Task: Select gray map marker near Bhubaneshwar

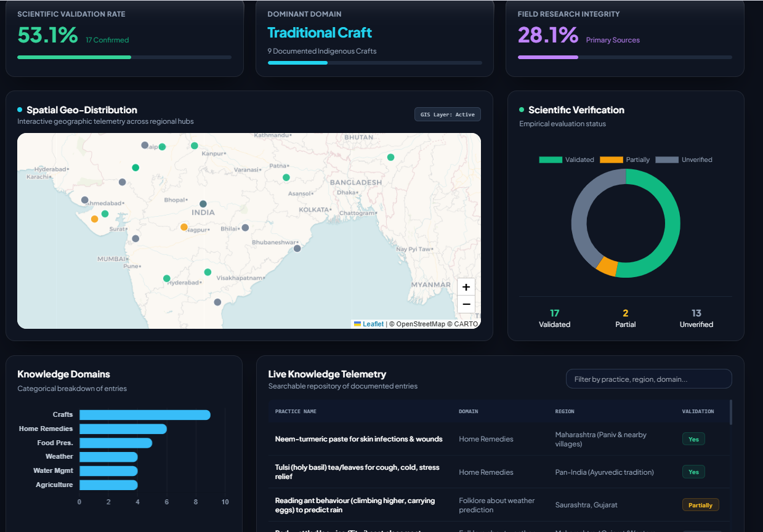Action: tap(297, 248)
